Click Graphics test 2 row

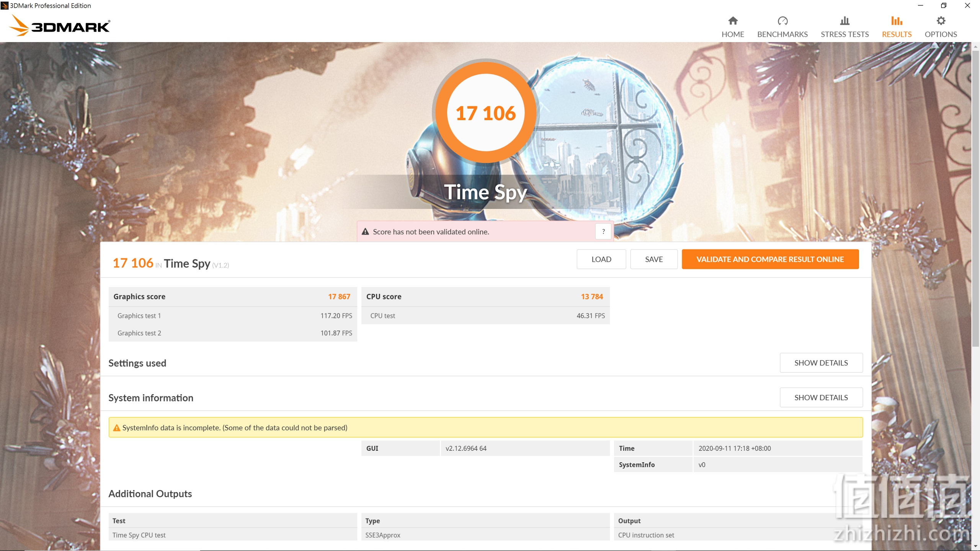[x=233, y=333]
